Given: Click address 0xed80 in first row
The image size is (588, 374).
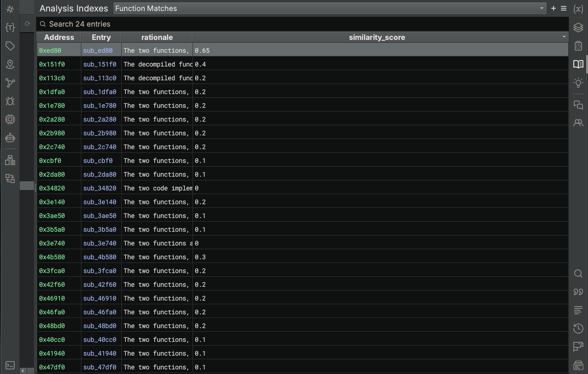Looking at the screenshot, I should (x=50, y=50).
